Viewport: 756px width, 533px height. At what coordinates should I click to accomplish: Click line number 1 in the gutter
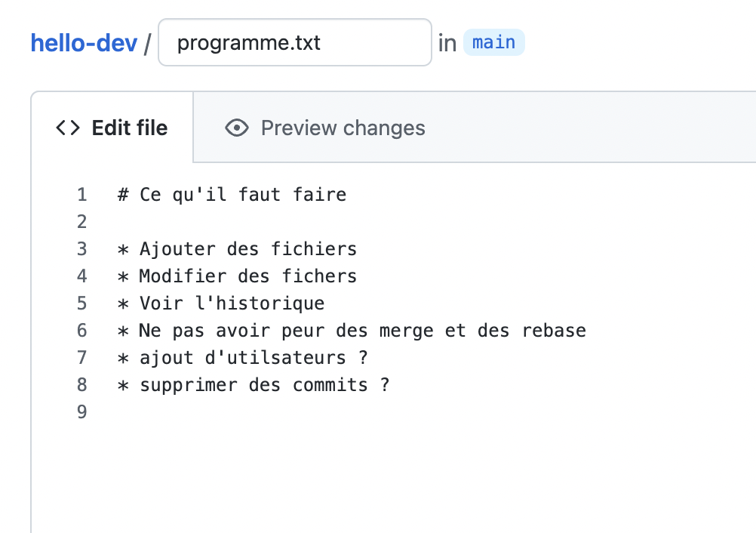click(x=81, y=195)
